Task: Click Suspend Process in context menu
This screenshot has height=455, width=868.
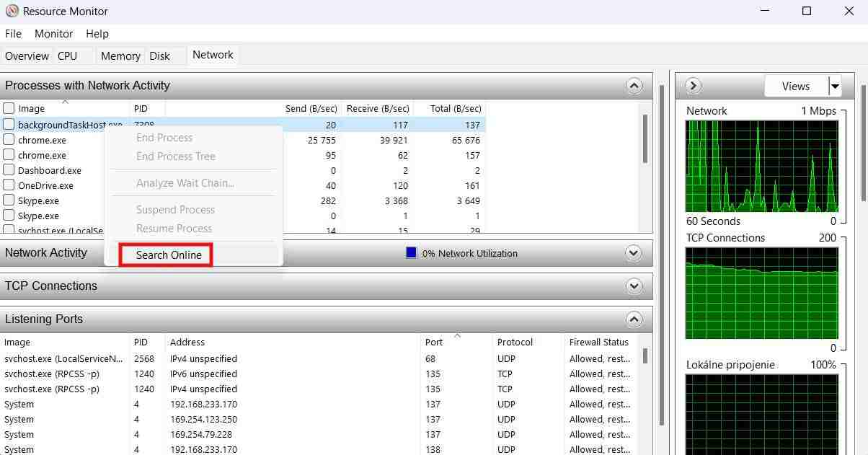Action: [175, 210]
